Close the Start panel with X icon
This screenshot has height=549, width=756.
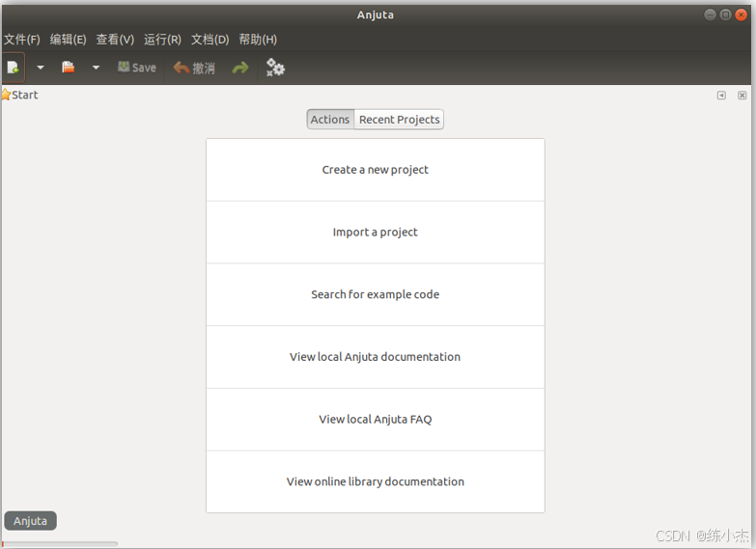pyautogui.click(x=742, y=96)
